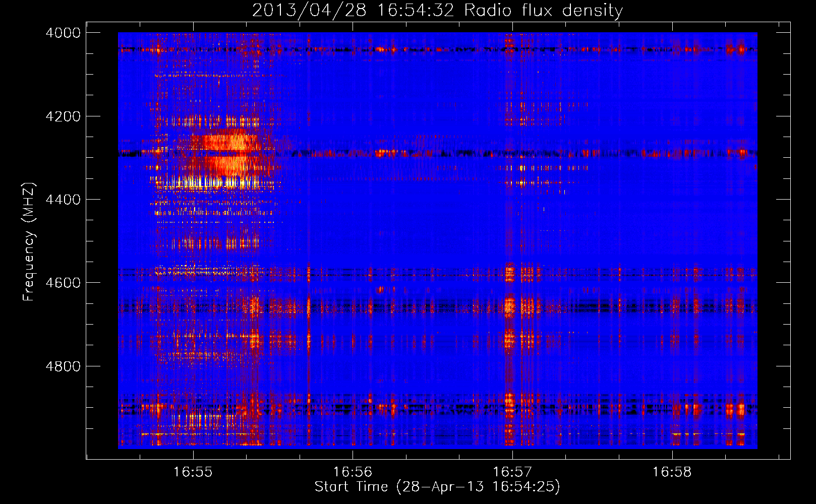This screenshot has width=816, height=504.
Task: Click the 4800 frequency axis label
Action: [63, 366]
